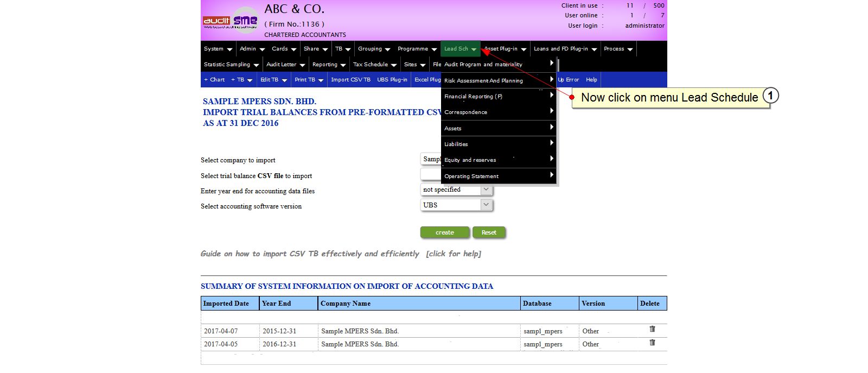Open the Tax Schedule menu
Viewport: 868px width, 373px height.
click(x=374, y=65)
